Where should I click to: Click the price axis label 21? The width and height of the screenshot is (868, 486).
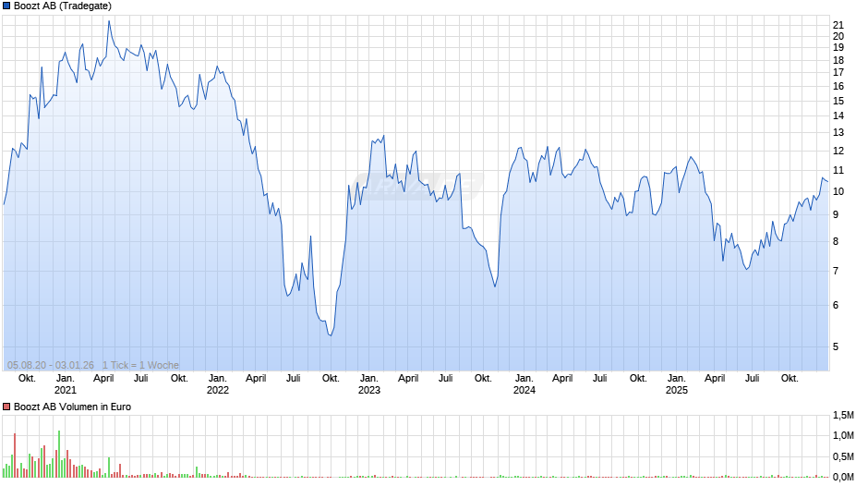click(838, 26)
